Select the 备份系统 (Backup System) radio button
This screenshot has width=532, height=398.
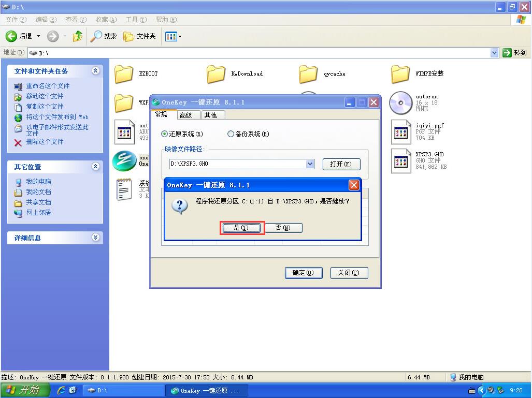[x=231, y=134]
